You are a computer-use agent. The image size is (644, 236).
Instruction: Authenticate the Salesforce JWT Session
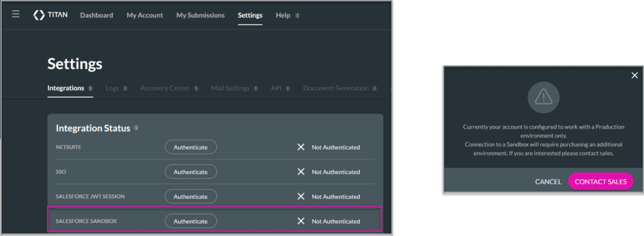point(191,196)
